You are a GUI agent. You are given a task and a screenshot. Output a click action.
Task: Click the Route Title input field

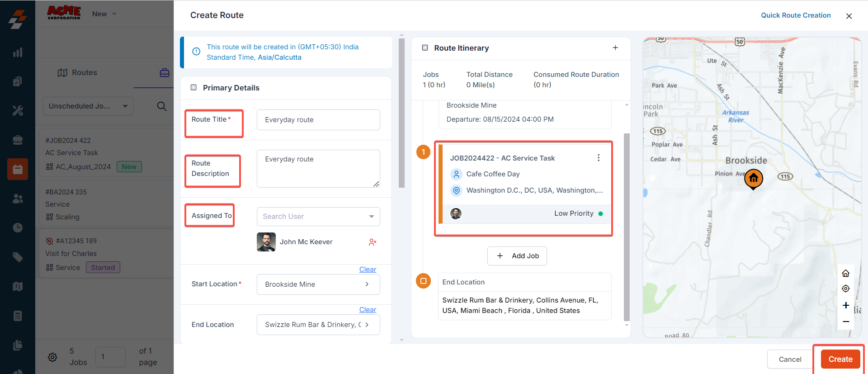tap(318, 120)
